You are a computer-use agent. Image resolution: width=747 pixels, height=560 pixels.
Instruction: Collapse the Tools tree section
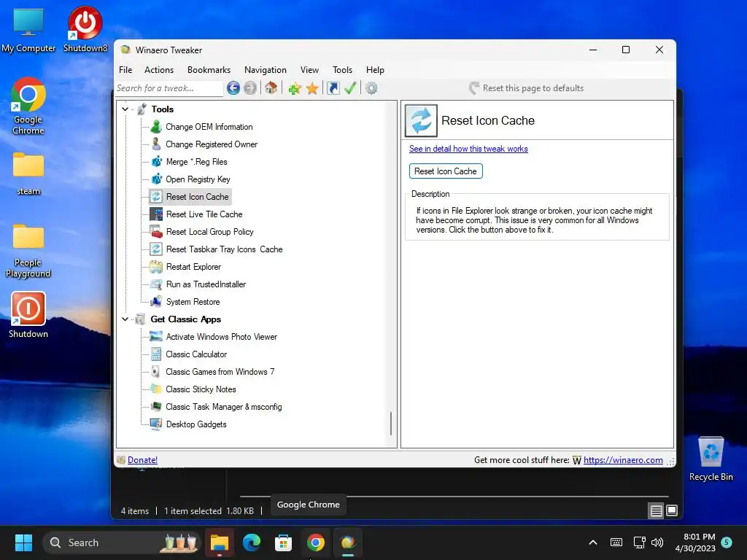(125, 109)
